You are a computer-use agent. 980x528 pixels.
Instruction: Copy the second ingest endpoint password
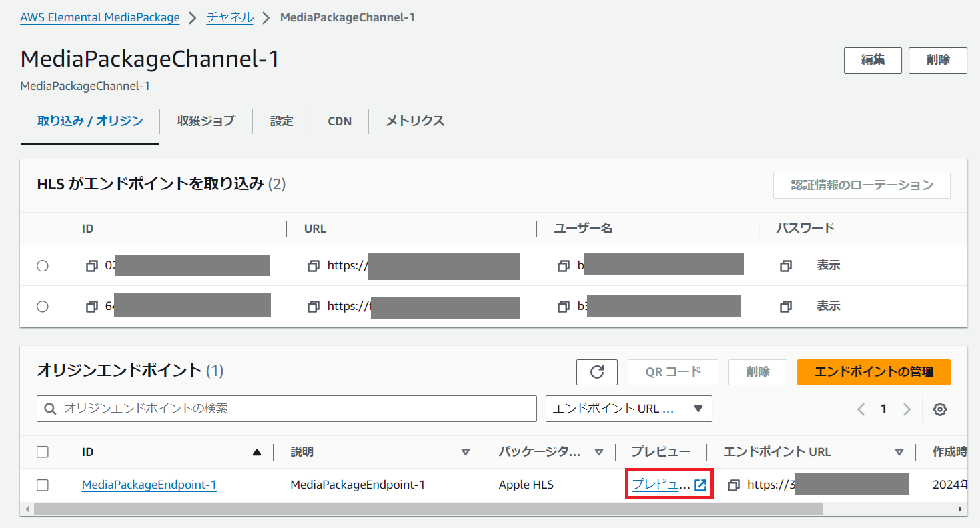pos(786,307)
